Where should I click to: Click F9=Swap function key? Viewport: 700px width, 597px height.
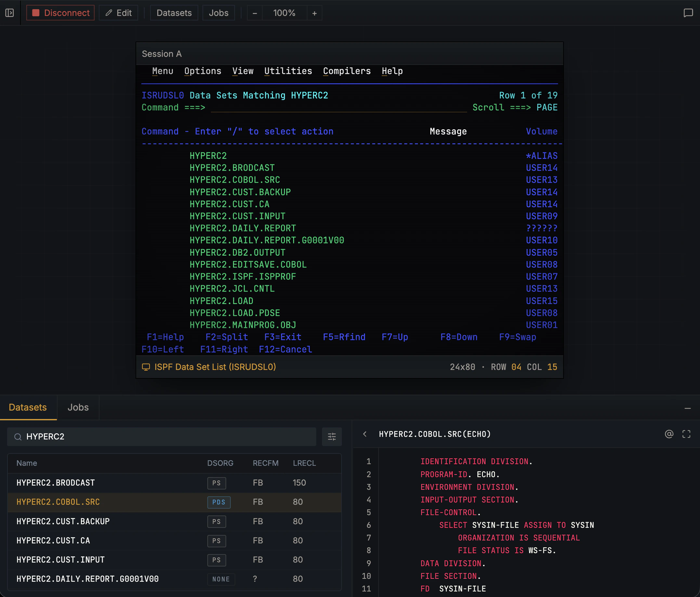coord(518,337)
